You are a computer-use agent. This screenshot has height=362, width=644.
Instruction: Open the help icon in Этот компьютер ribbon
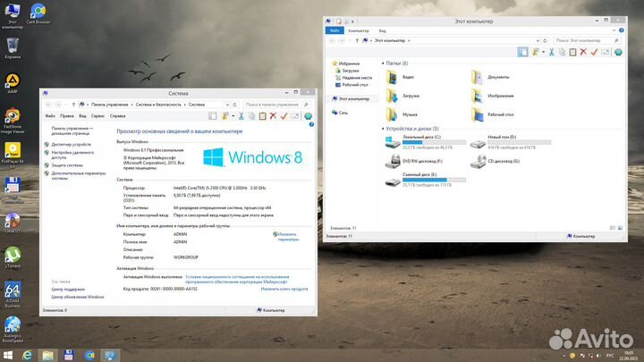[x=622, y=30]
